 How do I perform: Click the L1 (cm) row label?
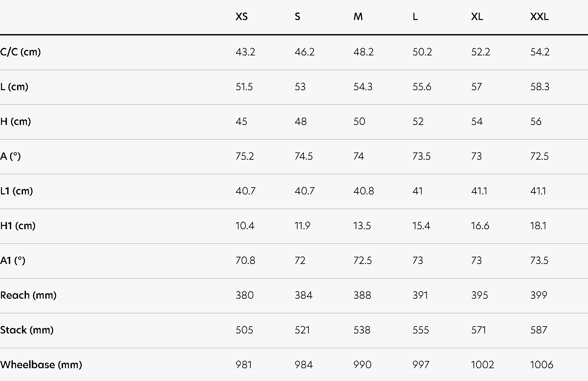tap(16, 191)
